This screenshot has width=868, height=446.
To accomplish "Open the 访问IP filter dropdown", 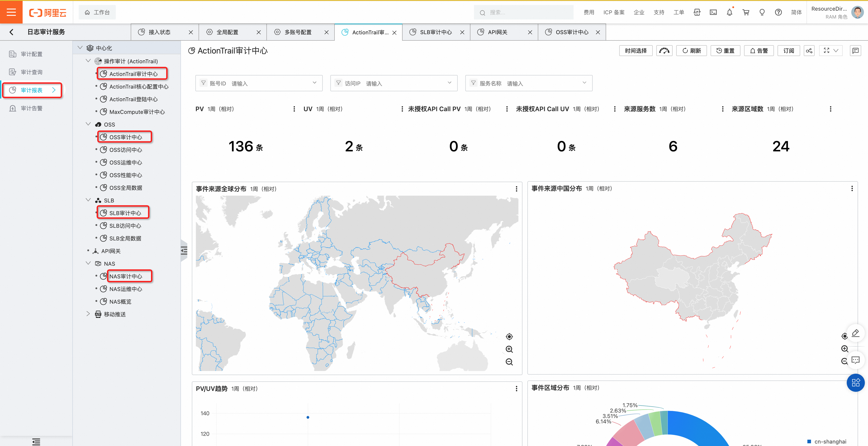I will [394, 83].
